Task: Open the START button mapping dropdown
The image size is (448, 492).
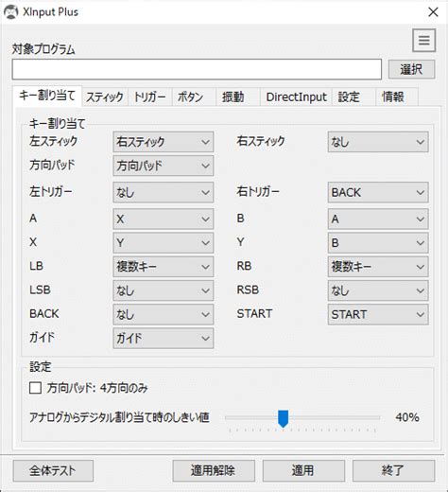Action: point(378,314)
